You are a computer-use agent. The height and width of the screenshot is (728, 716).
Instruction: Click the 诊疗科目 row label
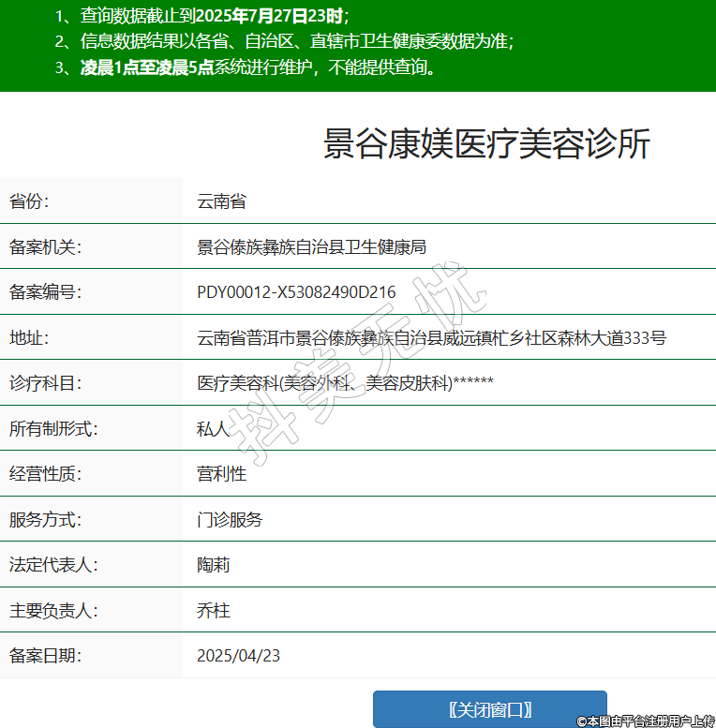pyautogui.click(x=45, y=383)
